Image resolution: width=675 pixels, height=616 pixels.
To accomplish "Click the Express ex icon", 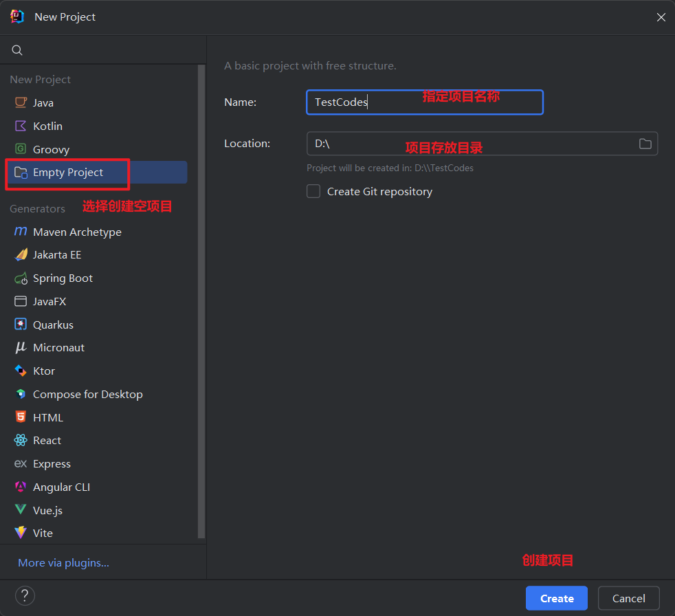I will coord(21,463).
